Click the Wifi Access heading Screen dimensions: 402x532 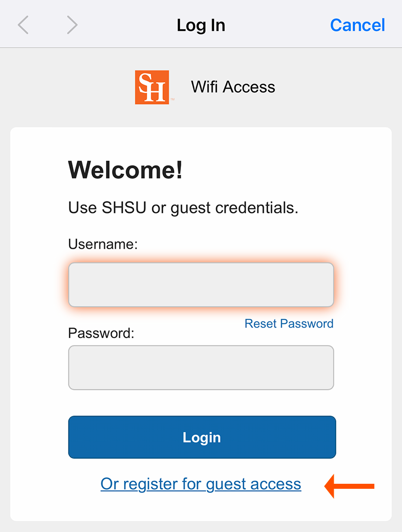[x=233, y=86]
